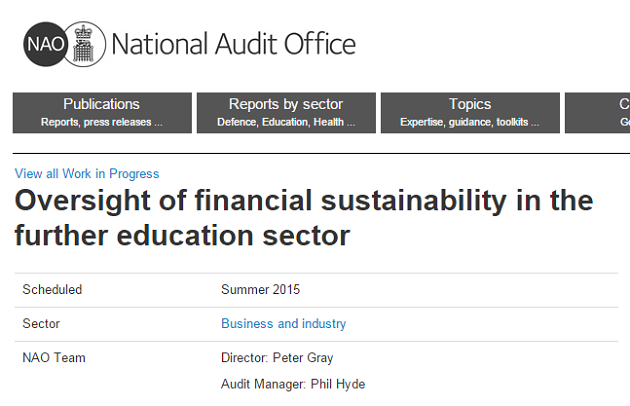
Task: Click the dark circular NAO logo
Action: click(x=45, y=44)
